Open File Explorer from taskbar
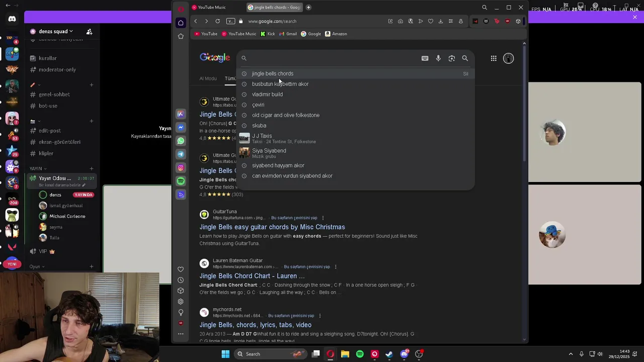The width and height of the screenshot is (644, 362). pyautogui.click(x=345, y=354)
